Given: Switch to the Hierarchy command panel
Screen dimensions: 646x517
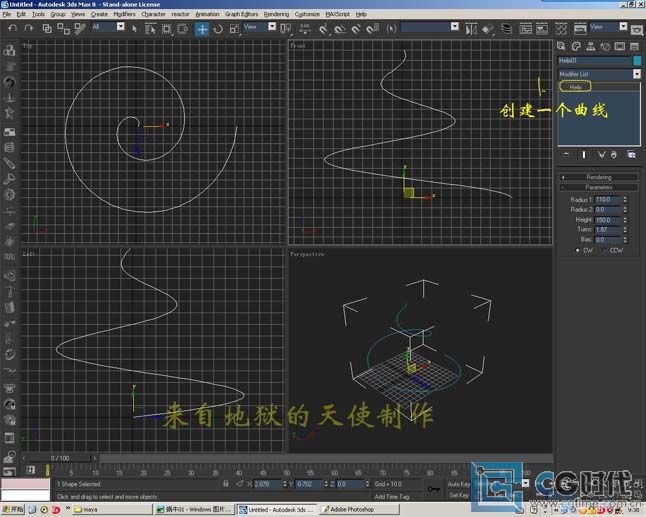Looking at the screenshot, I should 590,46.
